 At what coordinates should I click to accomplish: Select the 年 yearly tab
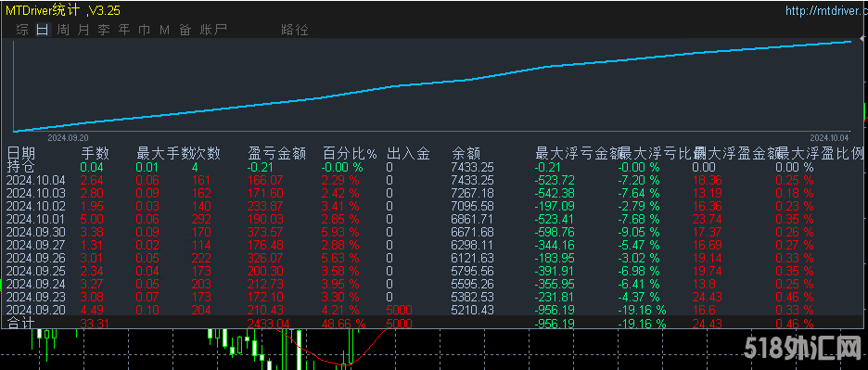coord(124,30)
